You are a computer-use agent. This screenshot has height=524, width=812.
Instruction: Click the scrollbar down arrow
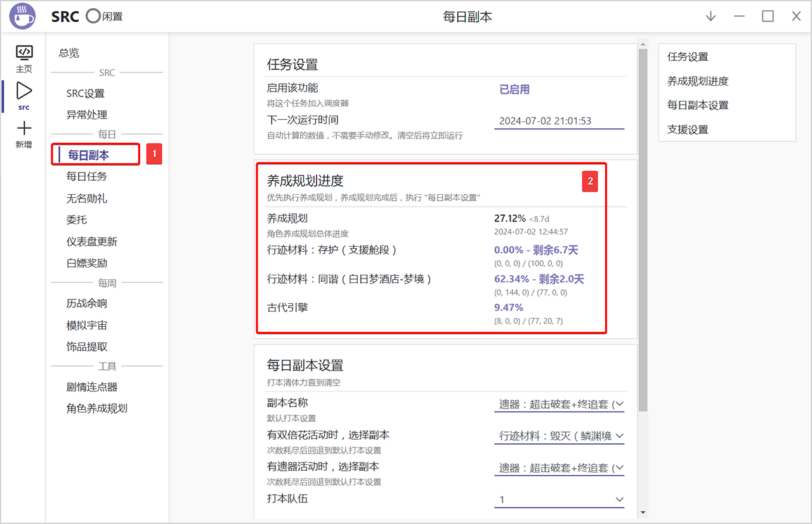643,513
